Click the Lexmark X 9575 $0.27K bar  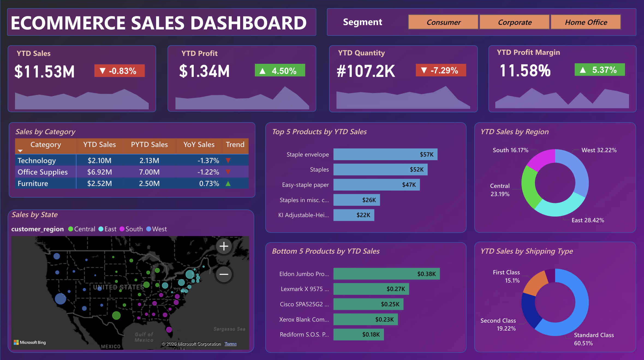371,289
